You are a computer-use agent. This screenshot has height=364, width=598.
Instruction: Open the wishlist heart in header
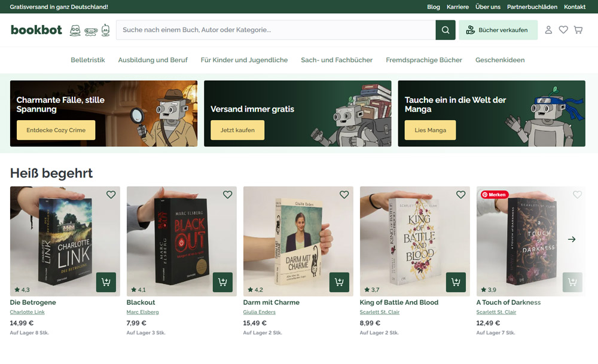pyautogui.click(x=563, y=30)
